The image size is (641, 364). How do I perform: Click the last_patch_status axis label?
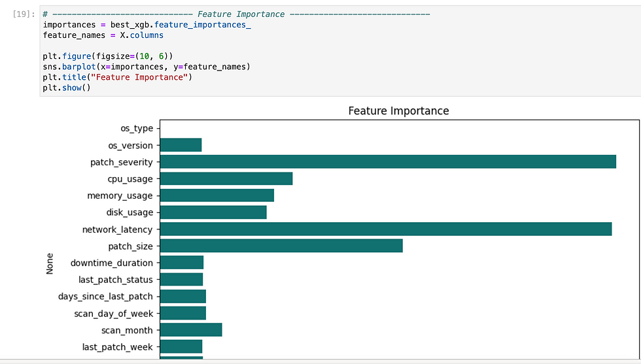tap(116, 280)
